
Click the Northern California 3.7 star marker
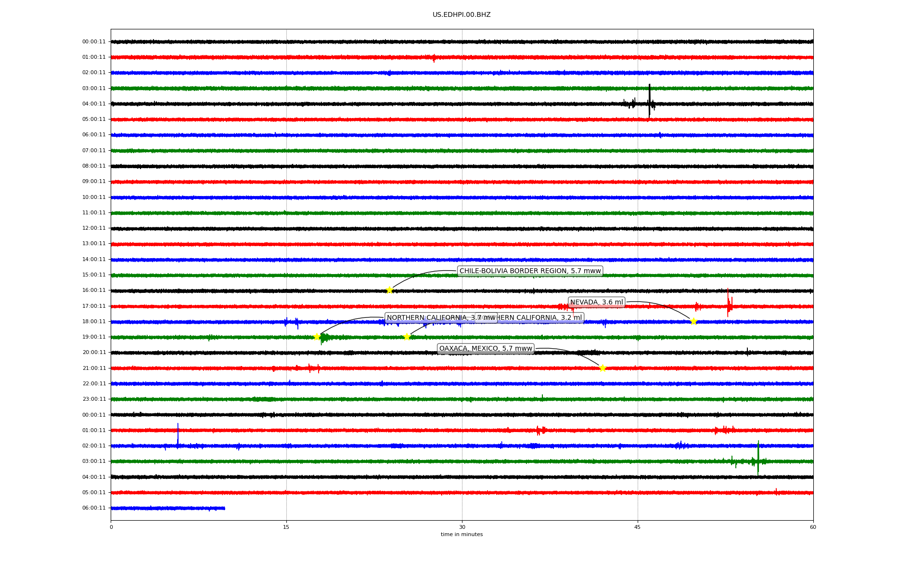tap(317, 337)
